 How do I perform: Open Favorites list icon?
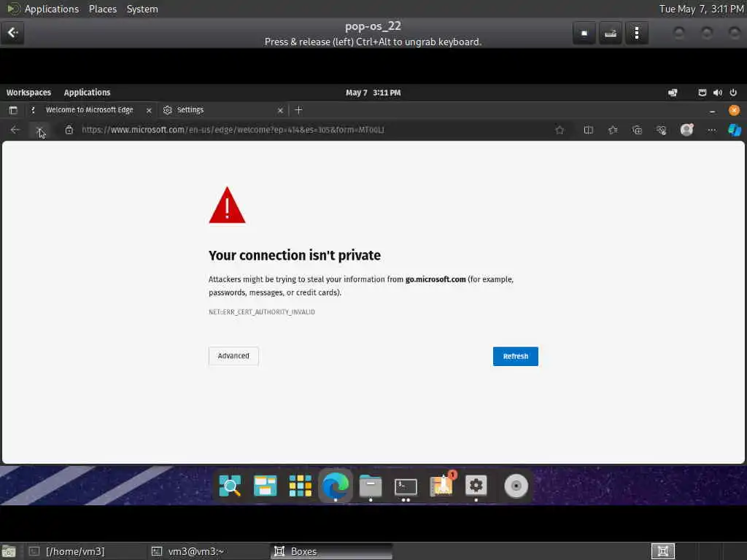point(613,130)
